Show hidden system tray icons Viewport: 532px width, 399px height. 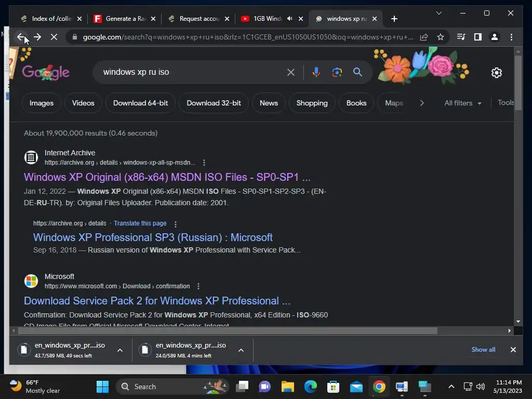pos(451,387)
